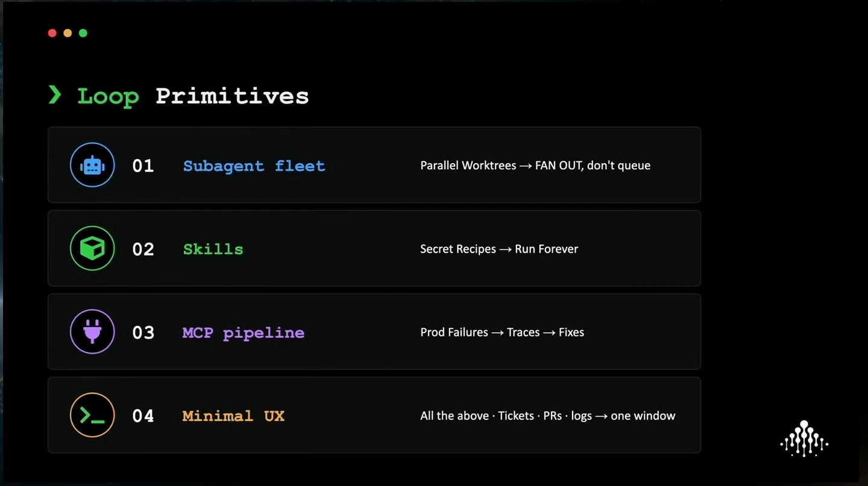
Task: Click the yellow window dot
Action: click(x=68, y=33)
